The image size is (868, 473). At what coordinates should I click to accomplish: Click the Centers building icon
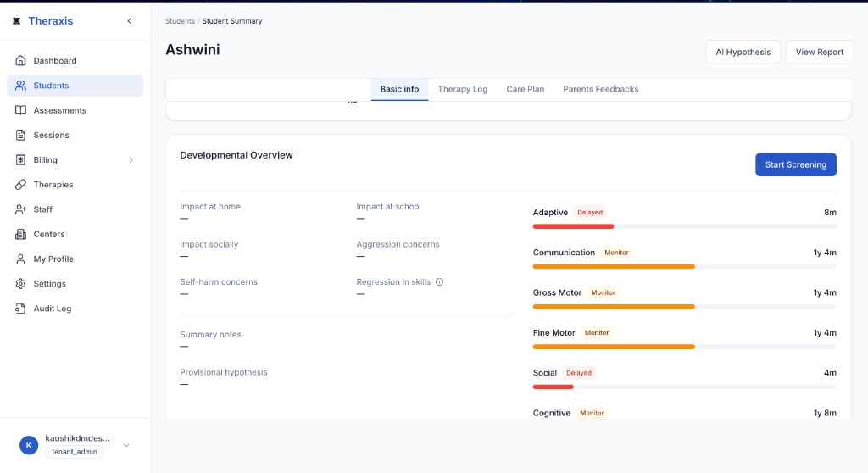pos(20,234)
